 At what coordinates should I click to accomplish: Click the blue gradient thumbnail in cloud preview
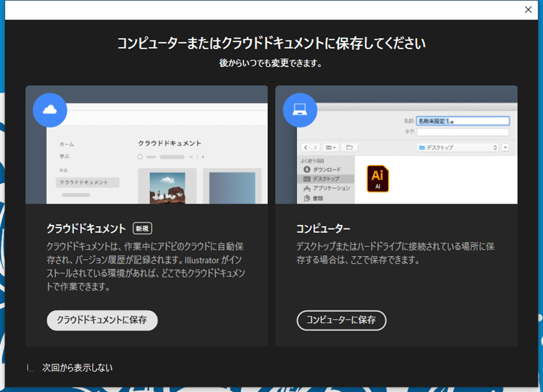tap(232, 188)
